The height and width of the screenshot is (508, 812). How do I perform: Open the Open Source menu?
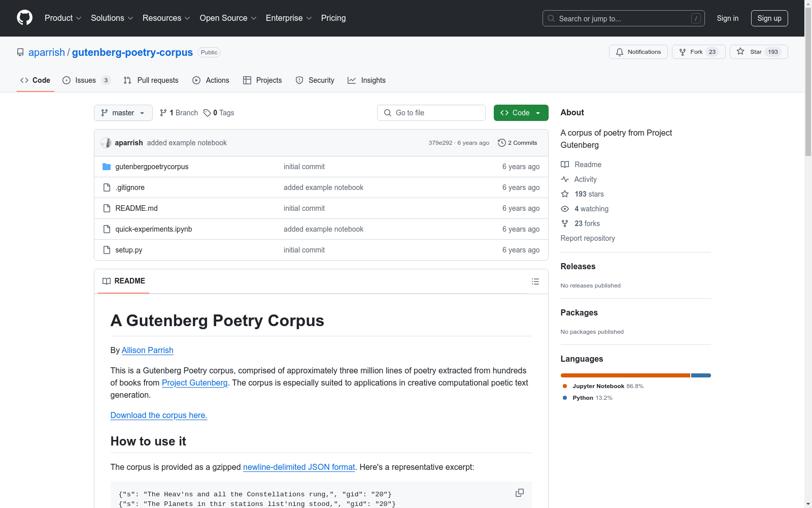coord(228,18)
